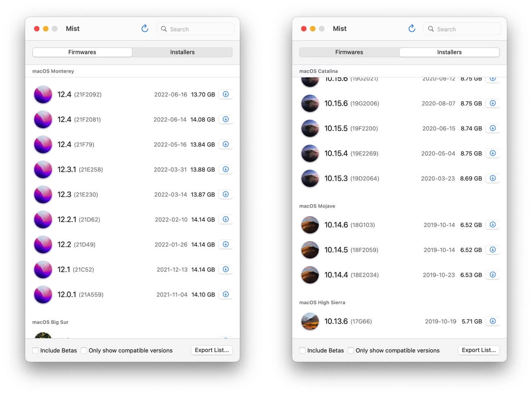Click the macOS Mojave section header

(317, 206)
